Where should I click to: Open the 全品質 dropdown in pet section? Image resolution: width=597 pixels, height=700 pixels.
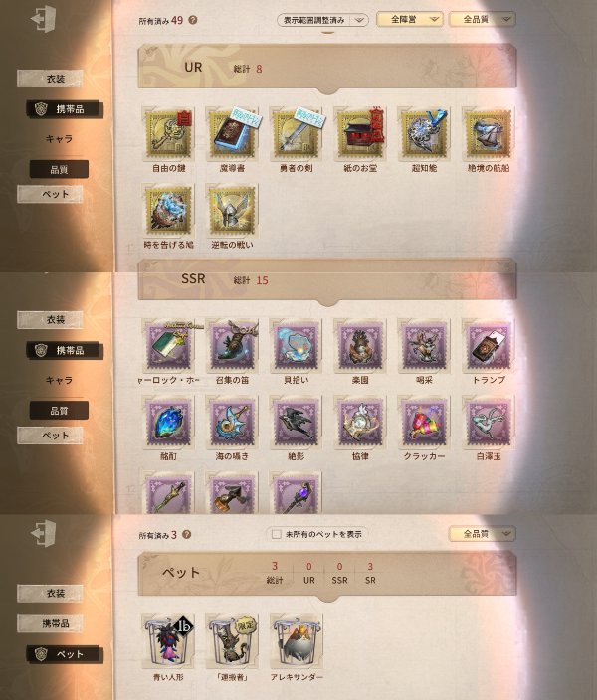tap(483, 534)
